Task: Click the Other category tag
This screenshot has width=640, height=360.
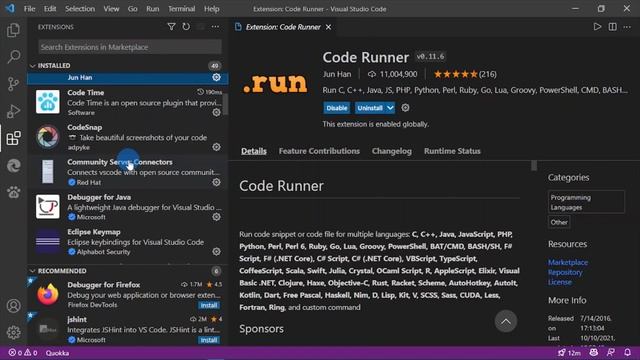Action: point(559,222)
